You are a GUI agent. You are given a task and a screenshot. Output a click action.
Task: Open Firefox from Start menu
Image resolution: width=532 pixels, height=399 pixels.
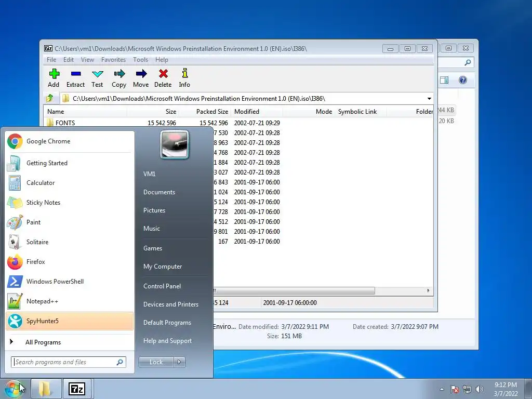tap(70, 262)
